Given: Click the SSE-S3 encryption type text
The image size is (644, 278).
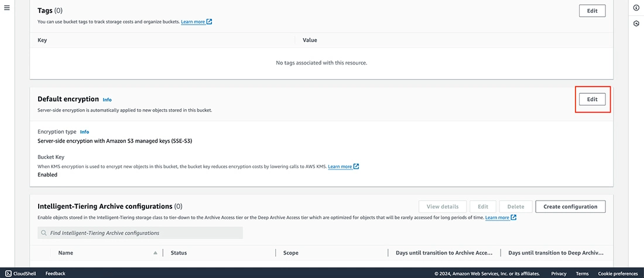Looking at the screenshot, I should click(115, 141).
